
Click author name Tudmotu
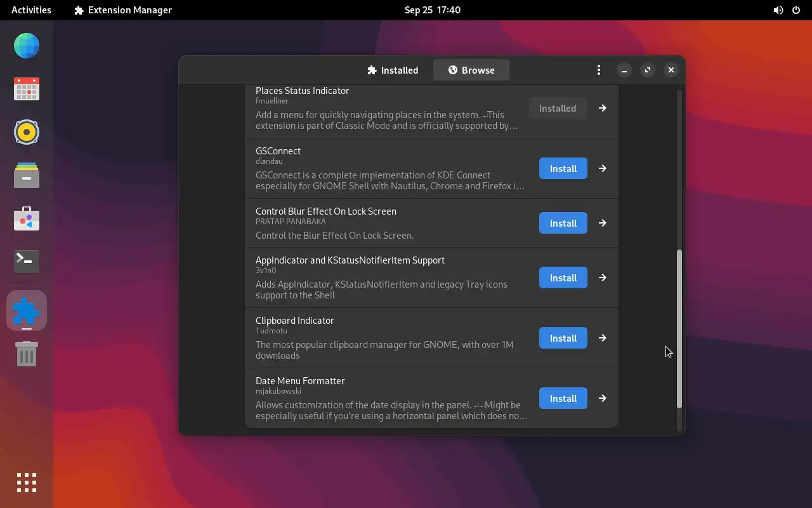[272, 331]
